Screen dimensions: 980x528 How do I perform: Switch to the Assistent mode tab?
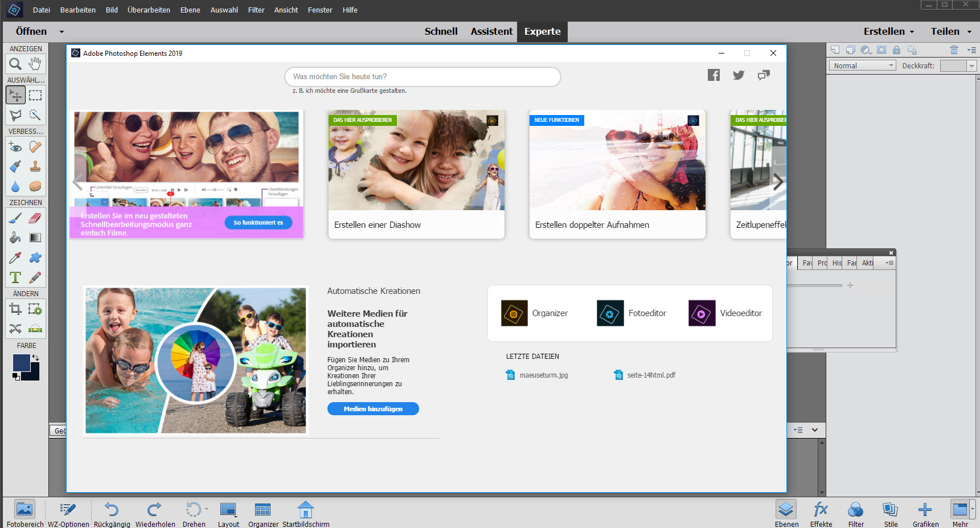(491, 31)
